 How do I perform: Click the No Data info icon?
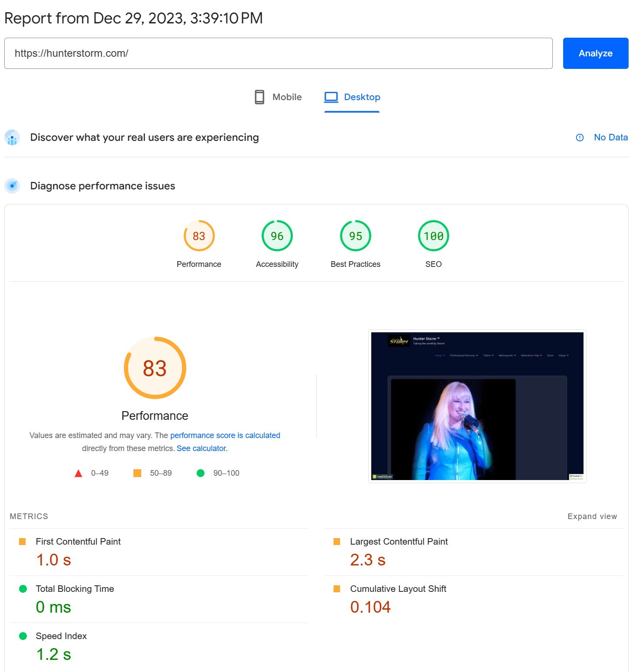pyautogui.click(x=580, y=138)
